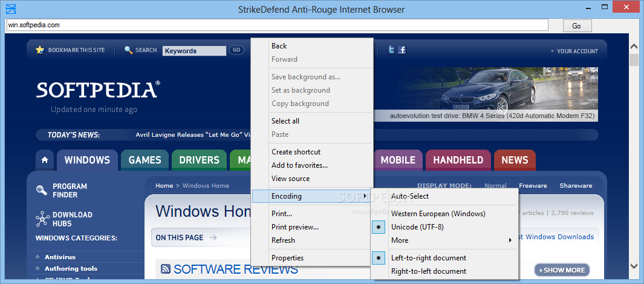
Task: Choose Back in the context menu
Action: 312,46
